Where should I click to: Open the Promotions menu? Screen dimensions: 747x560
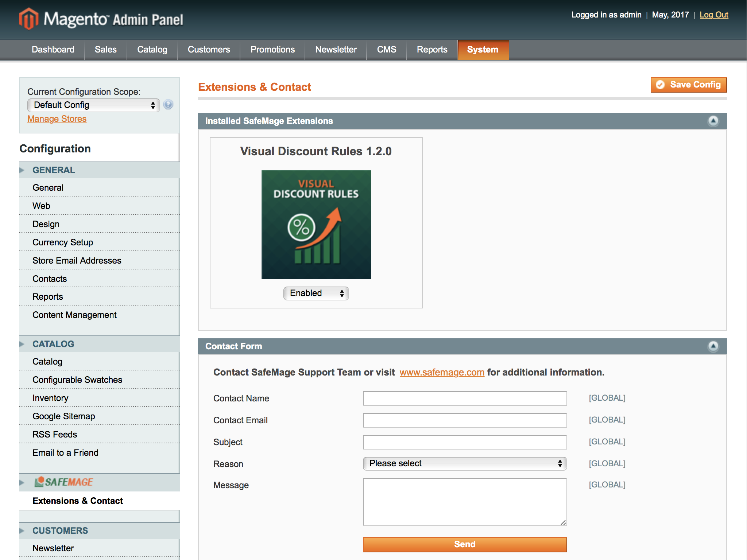click(272, 50)
